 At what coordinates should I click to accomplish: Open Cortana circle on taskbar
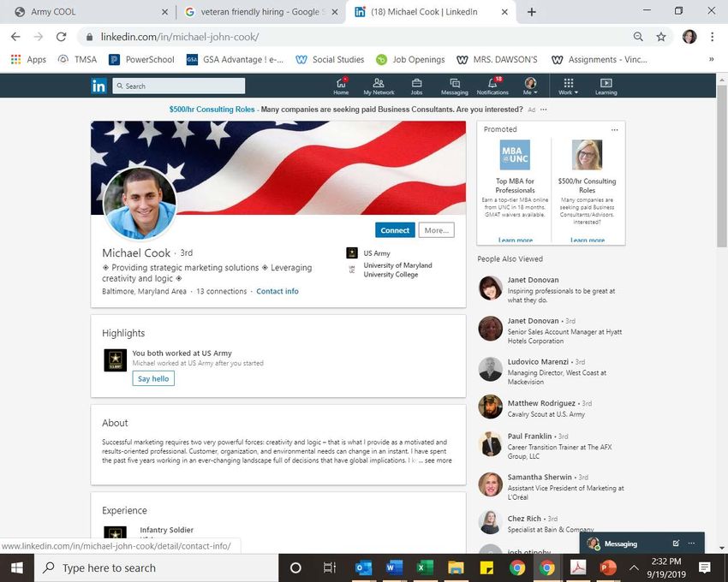click(295, 567)
